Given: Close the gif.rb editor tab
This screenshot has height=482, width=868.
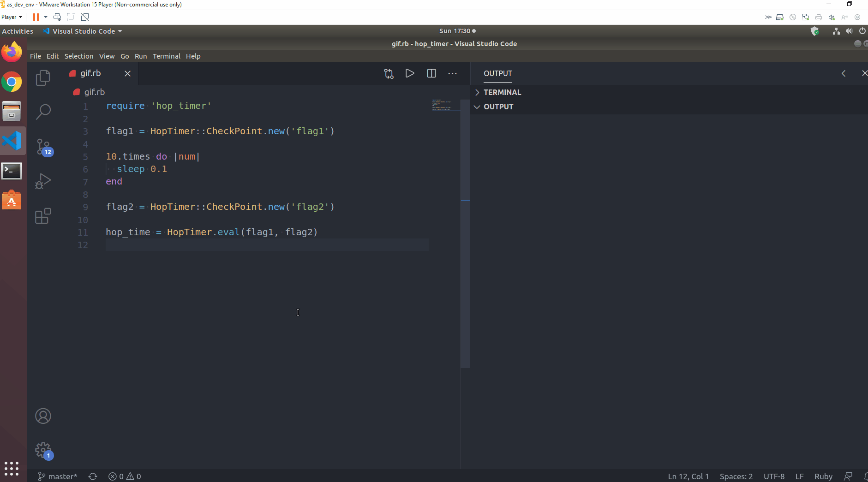Looking at the screenshot, I should coord(128,73).
